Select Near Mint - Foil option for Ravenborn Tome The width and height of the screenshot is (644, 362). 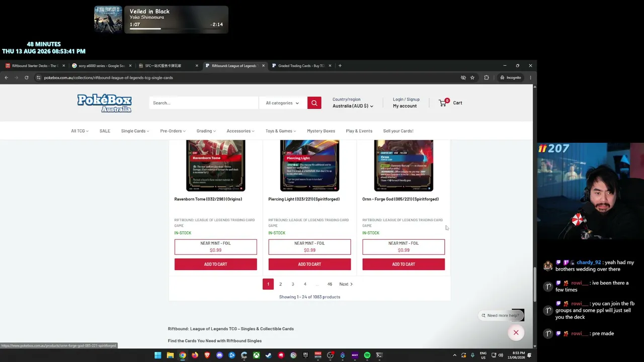pyautogui.click(x=215, y=247)
